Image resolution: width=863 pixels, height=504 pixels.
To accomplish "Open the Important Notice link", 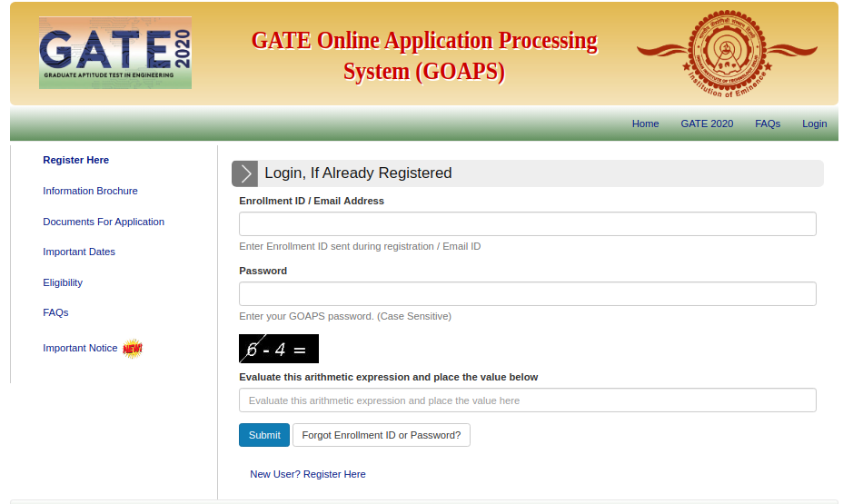I will click(x=80, y=349).
